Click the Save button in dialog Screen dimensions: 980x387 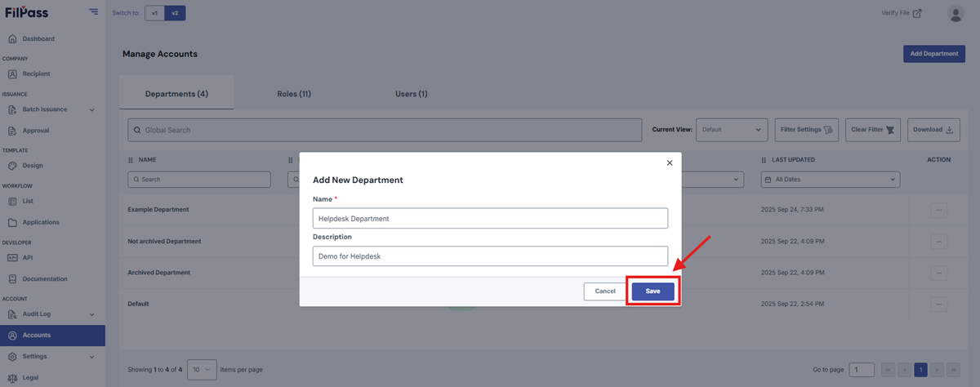(x=653, y=291)
